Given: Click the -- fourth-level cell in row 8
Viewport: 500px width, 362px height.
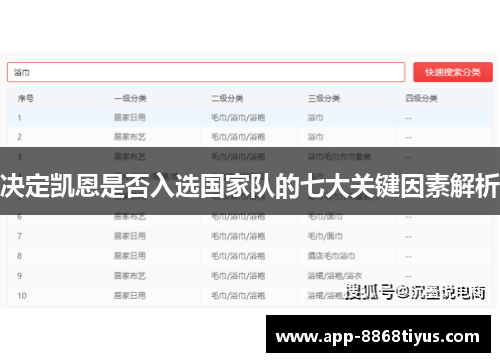Looking at the screenshot, I should pos(408,256).
